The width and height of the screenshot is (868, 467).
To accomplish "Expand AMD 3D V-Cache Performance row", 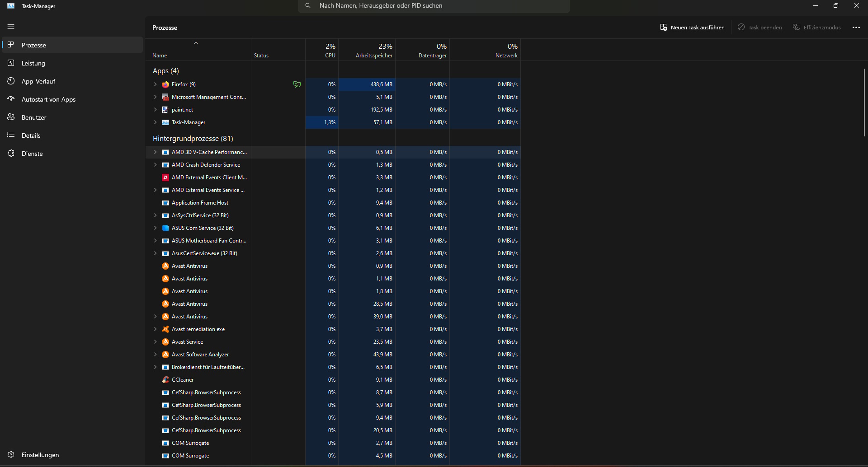I will 155,152.
